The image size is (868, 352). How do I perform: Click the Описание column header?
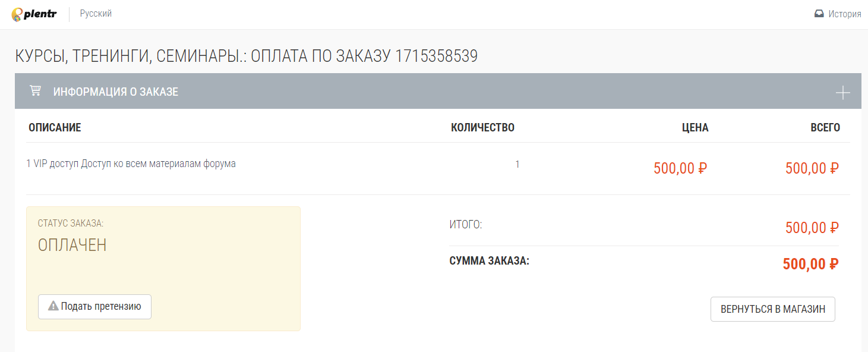click(x=55, y=127)
